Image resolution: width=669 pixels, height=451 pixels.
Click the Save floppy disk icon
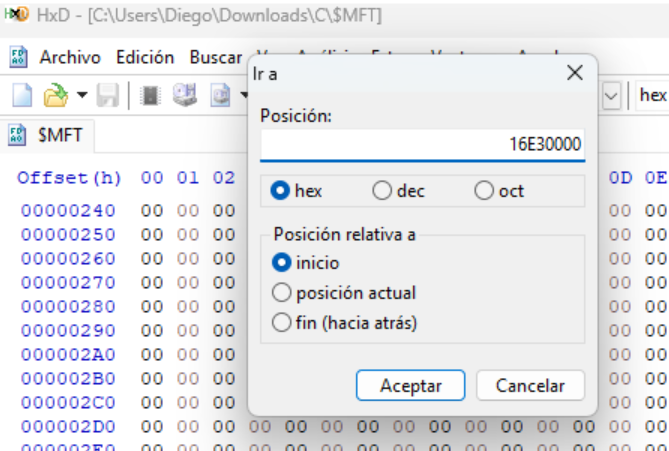[x=108, y=95]
